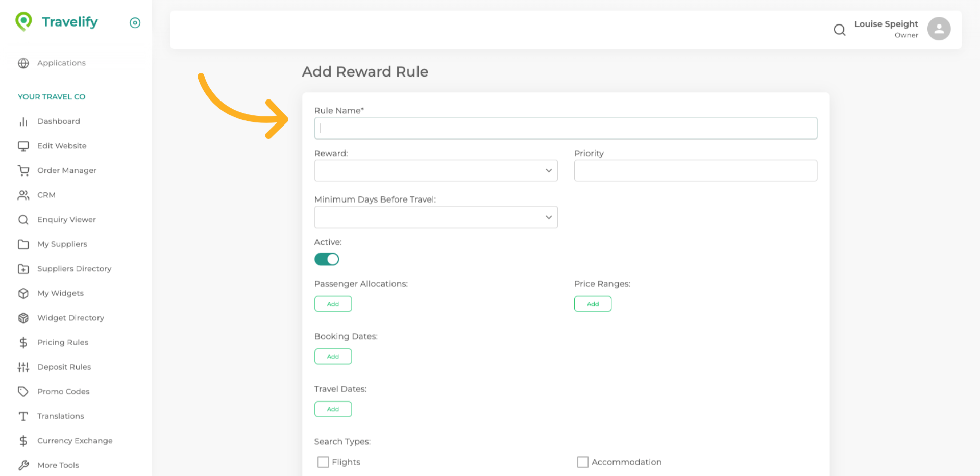
Task: Enable the Accommodation checkbox
Action: pyautogui.click(x=582, y=462)
